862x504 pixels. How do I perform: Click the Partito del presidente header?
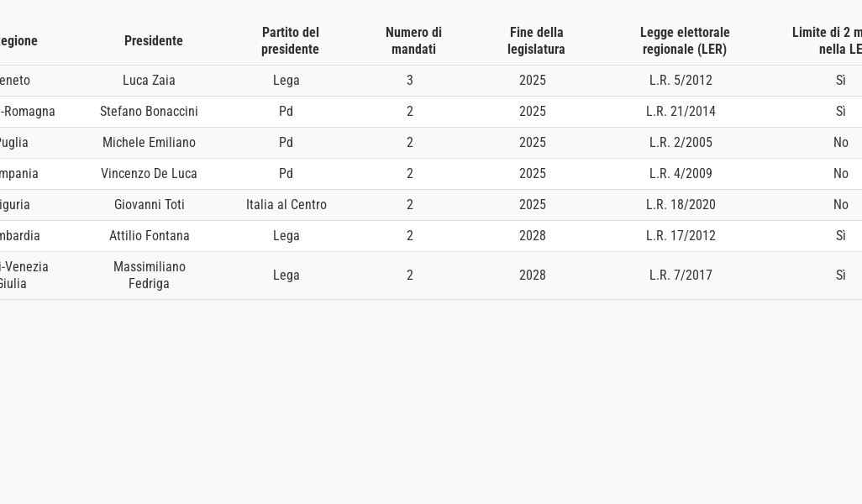click(x=290, y=40)
